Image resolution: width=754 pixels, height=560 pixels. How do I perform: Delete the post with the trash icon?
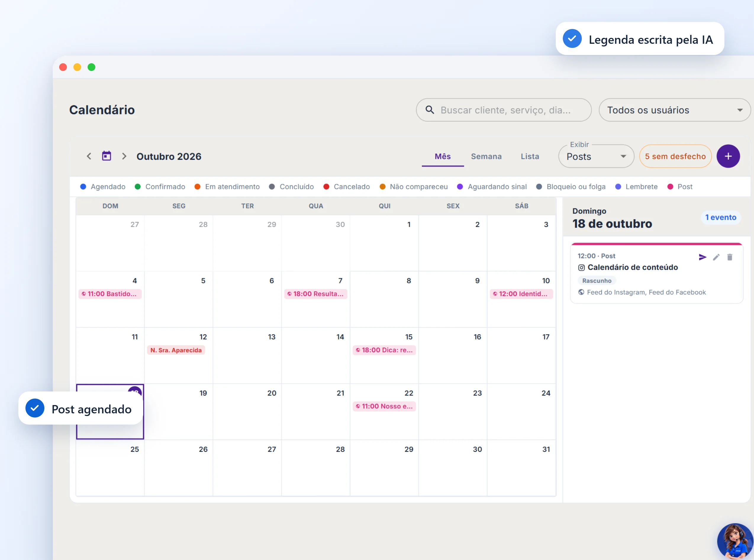[729, 257]
